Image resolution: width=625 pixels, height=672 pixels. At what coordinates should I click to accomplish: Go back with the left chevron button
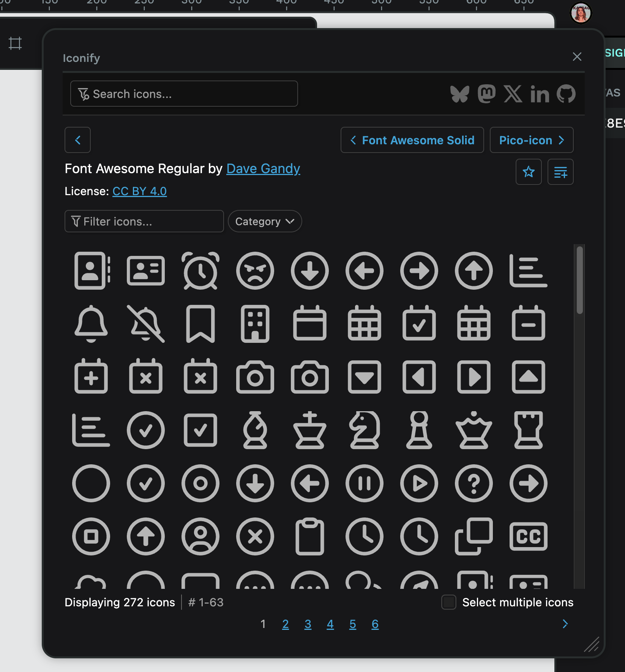point(77,140)
